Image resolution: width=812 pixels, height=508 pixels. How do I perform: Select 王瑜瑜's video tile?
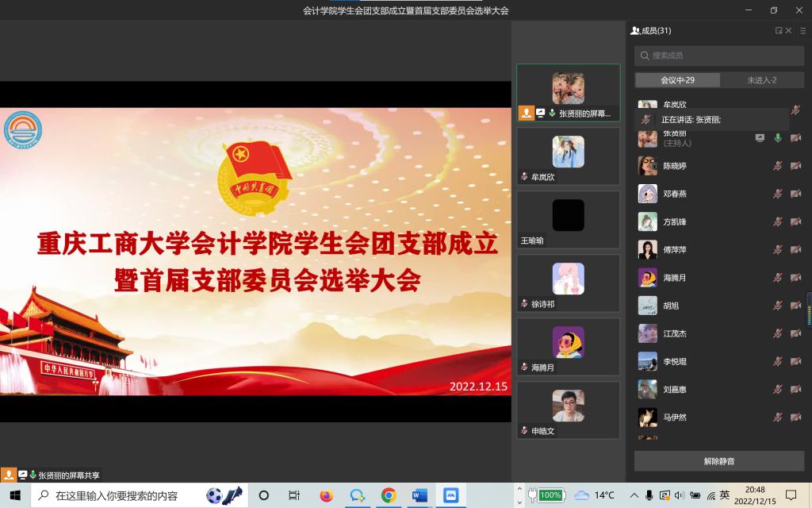(x=568, y=219)
